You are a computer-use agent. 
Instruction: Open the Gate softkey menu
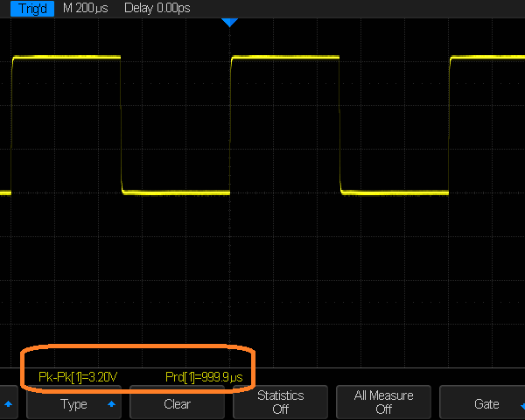(x=486, y=404)
